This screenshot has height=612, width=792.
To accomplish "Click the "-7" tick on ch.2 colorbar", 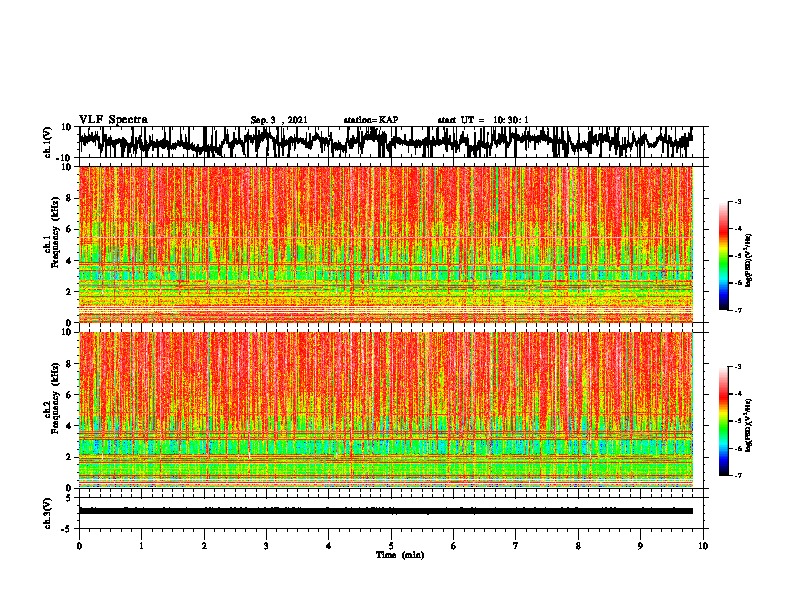I will [737, 475].
